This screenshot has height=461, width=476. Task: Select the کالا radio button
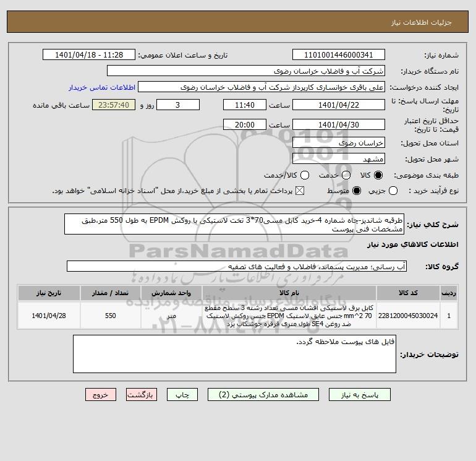pos(378,175)
